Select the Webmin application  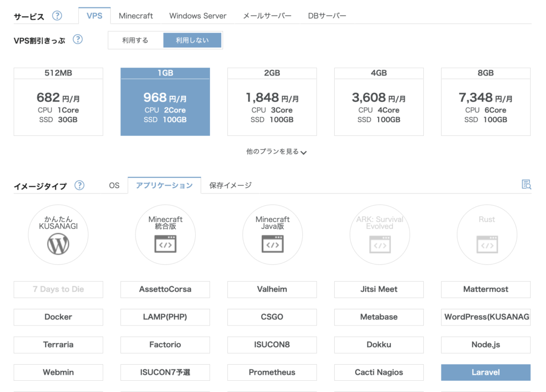59,372
